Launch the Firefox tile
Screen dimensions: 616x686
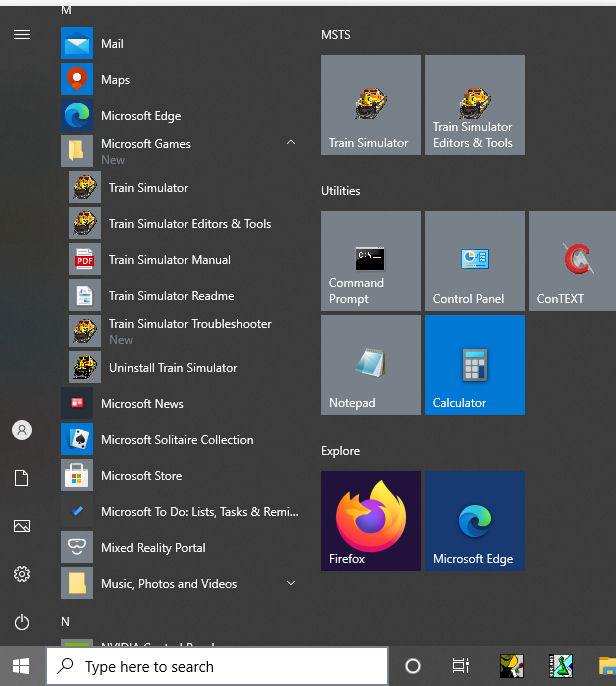[371, 521]
